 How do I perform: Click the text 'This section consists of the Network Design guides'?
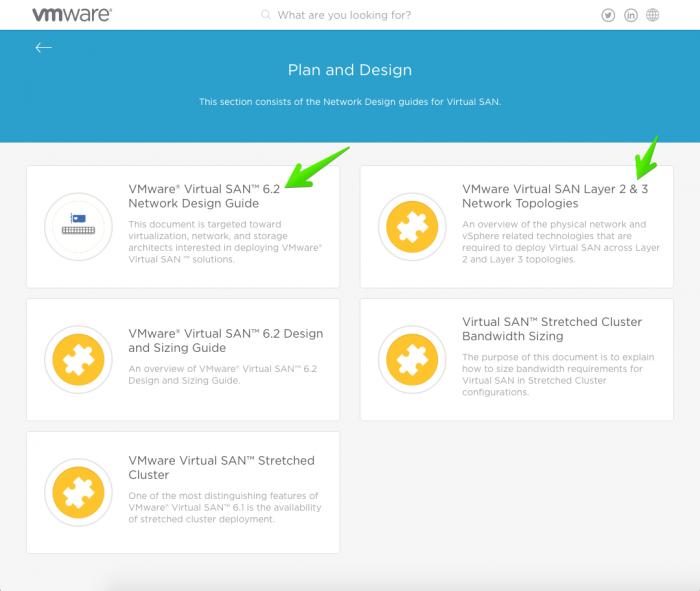click(350, 102)
